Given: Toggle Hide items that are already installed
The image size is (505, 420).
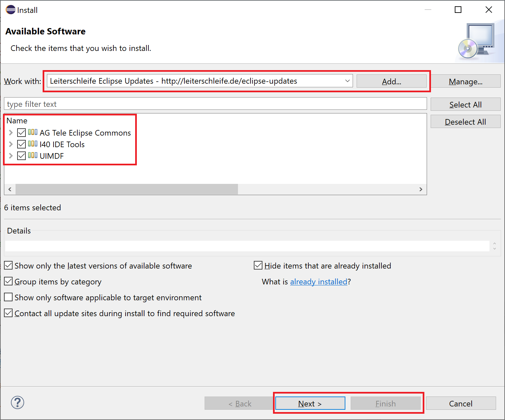Looking at the screenshot, I should (258, 266).
